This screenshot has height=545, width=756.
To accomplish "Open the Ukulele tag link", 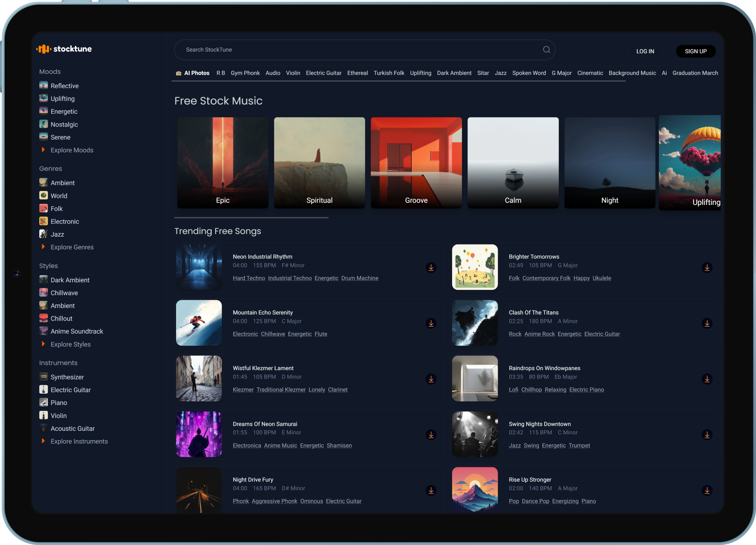I will pyautogui.click(x=602, y=278).
